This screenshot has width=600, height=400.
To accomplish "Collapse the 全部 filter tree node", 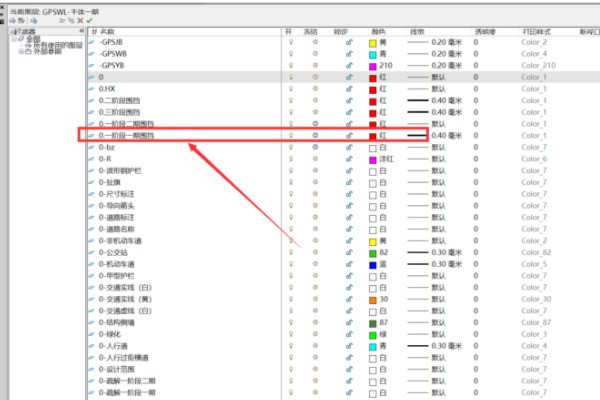I will coord(13,39).
